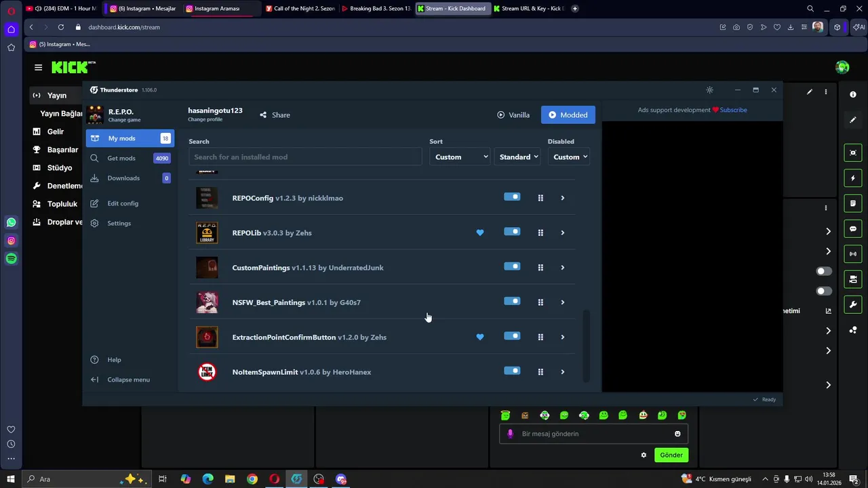This screenshot has height=488, width=868.
Task: Click the Modded launch button
Action: (568, 115)
